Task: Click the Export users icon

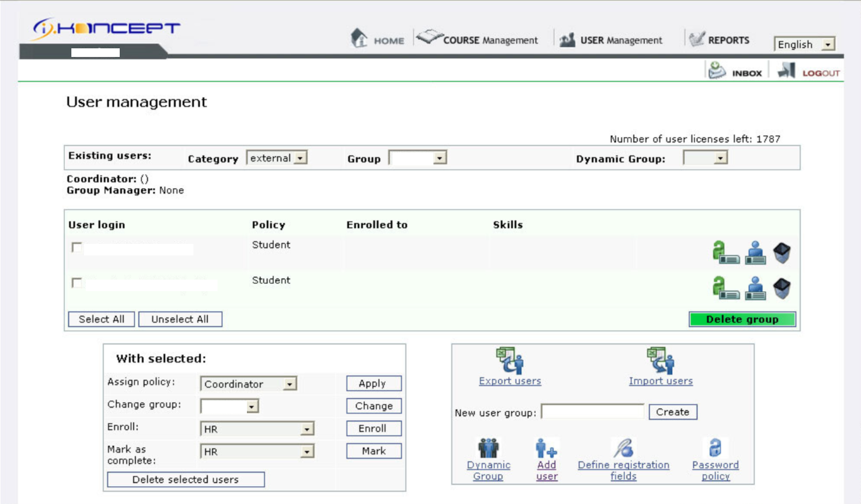Action: (x=510, y=360)
